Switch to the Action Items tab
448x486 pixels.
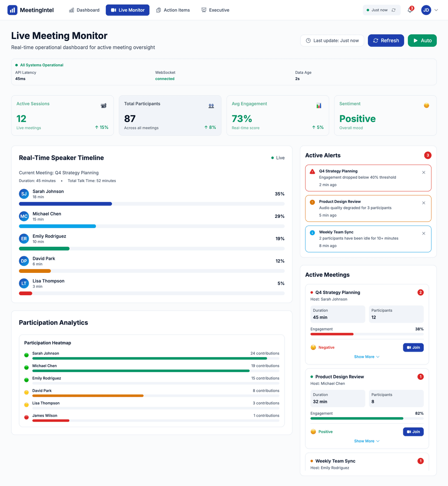click(173, 10)
